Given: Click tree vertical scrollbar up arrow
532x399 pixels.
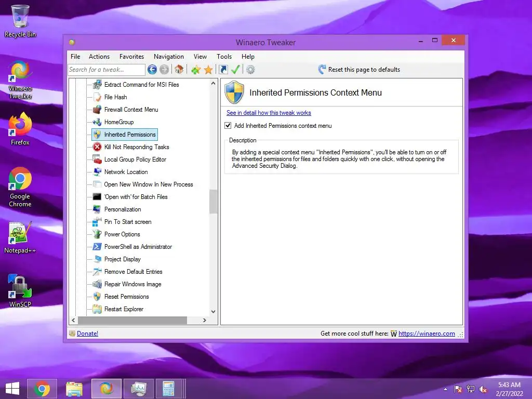Looking at the screenshot, I should click(x=213, y=83).
